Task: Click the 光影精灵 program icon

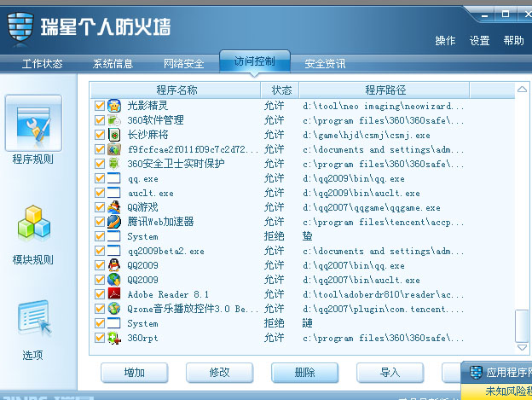Action: click(x=114, y=106)
